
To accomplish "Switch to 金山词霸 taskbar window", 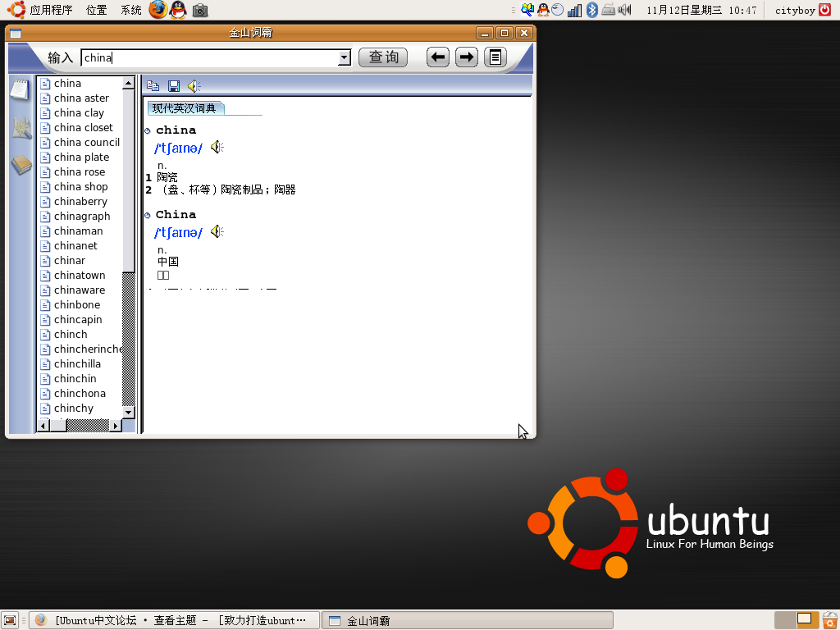I will 468,620.
